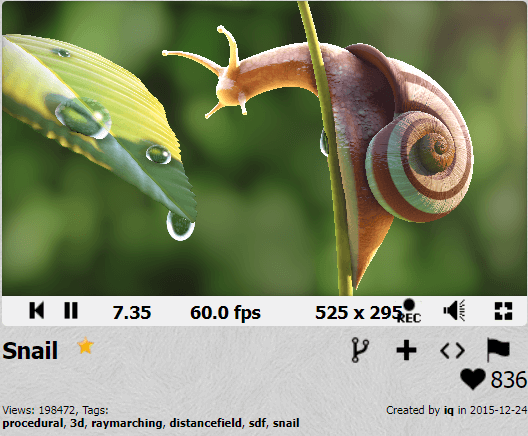Open the 3d tag
Image resolution: width=528 pixels, height=436 pixels.
pos(77,423)
